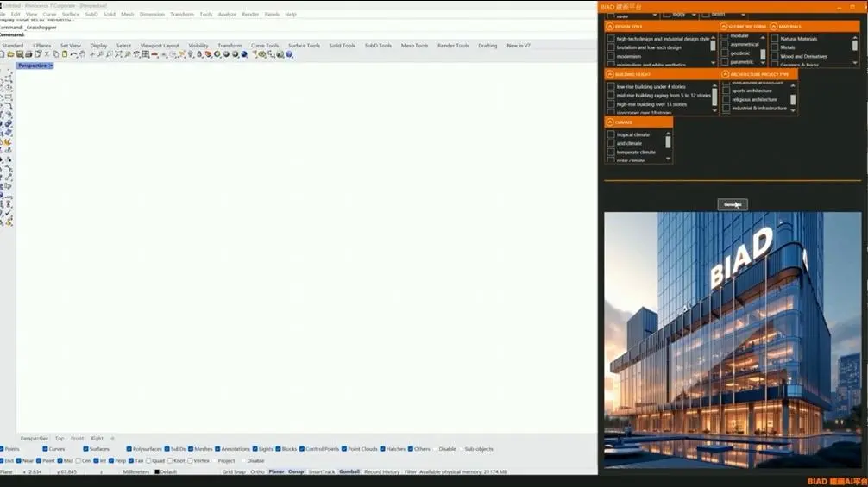
Task: Enable the tropical climate checkbox
Action: pos(611,134)
